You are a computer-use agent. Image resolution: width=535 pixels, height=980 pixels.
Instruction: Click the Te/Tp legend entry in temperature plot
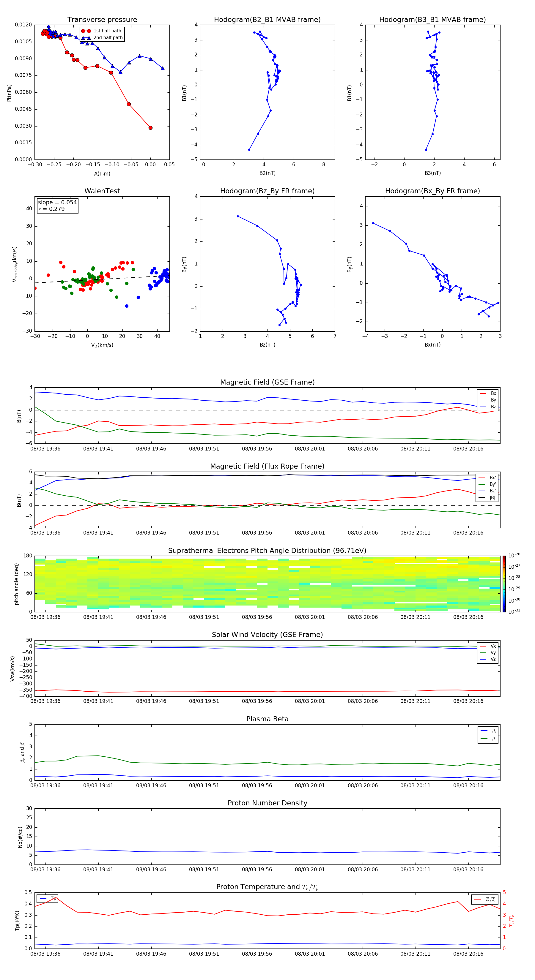pos(485,900)
